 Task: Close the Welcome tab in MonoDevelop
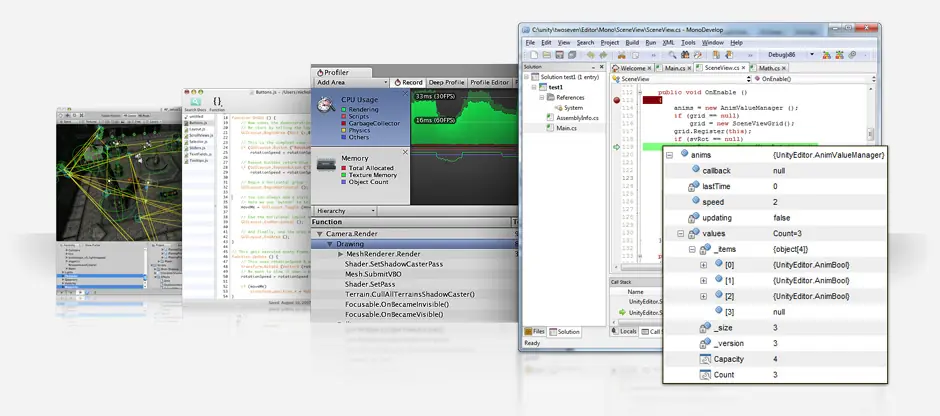(649, 68)
